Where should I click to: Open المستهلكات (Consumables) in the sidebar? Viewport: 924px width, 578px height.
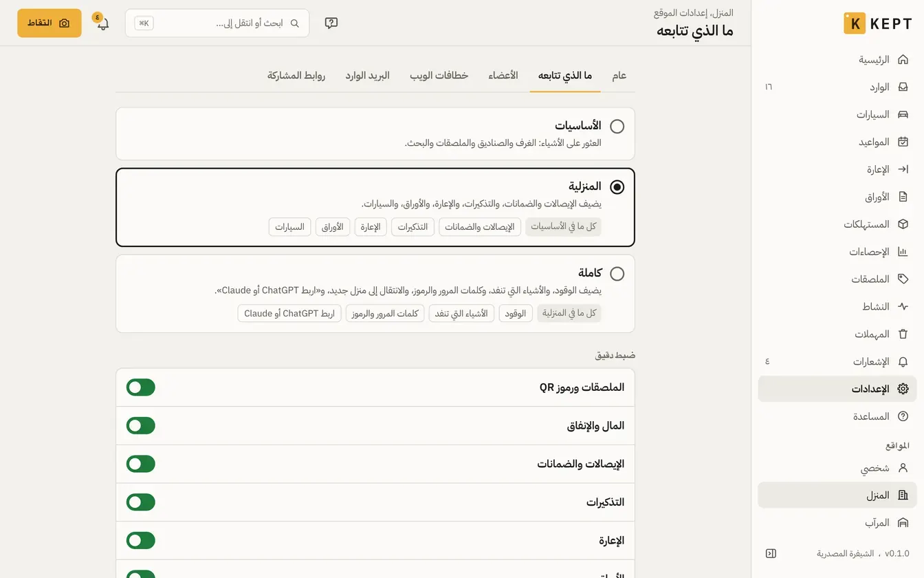coord(837,224)
